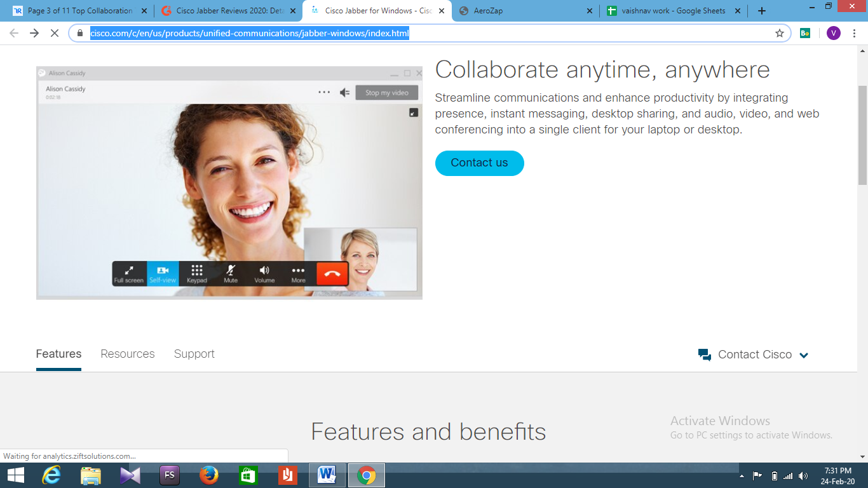The image size is (868, 488).
Task: Click the browser forward arrow
Action: (x=34, y=33)
